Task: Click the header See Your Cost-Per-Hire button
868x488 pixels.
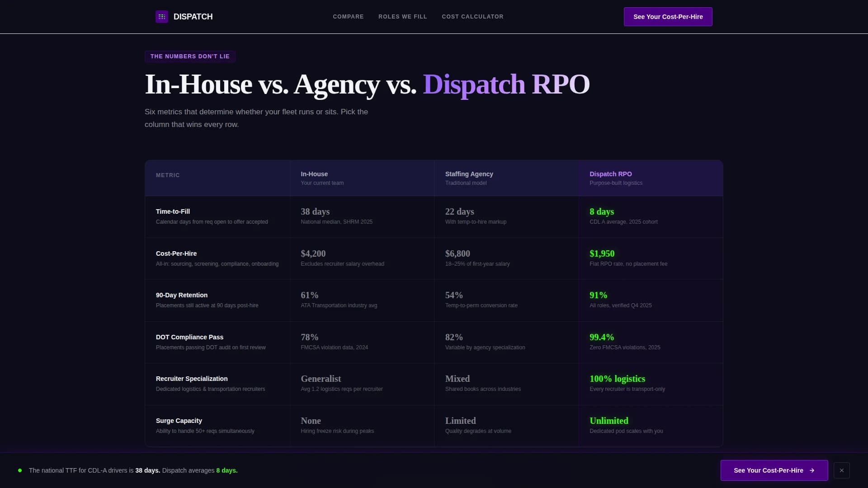Action: coord(668,17)
